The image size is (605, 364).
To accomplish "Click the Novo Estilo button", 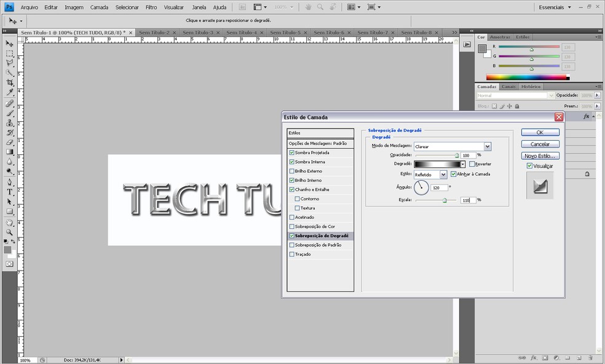I will click(540, 156).
